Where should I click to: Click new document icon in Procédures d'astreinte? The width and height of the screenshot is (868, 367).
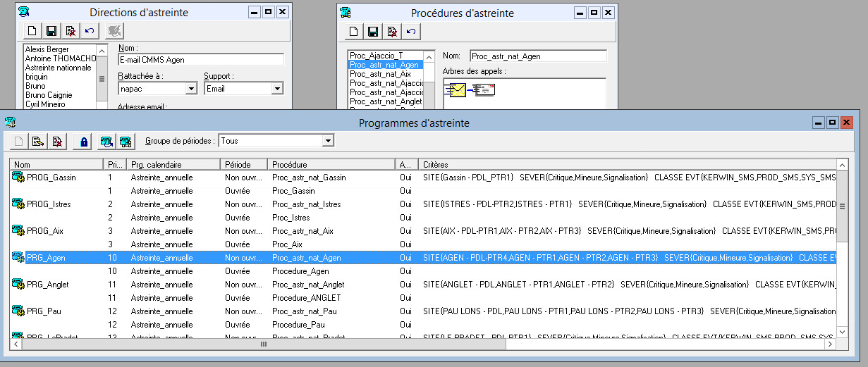355,31
